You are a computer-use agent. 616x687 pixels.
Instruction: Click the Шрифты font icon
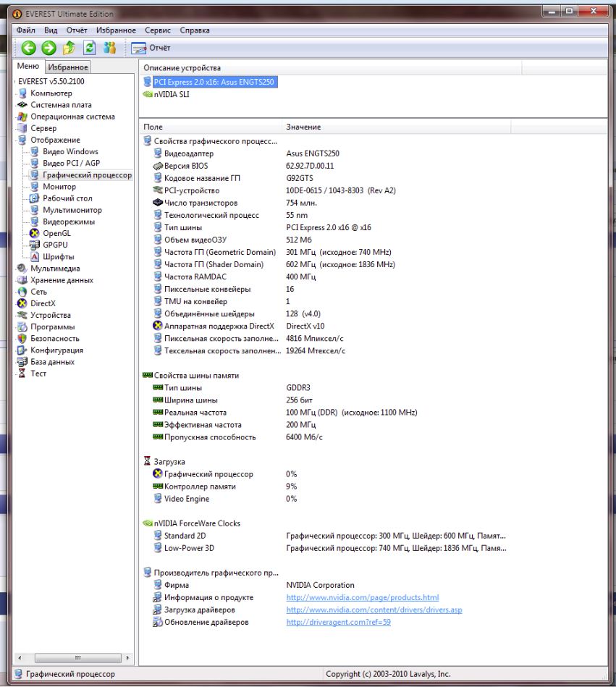[x=34, y=257]
